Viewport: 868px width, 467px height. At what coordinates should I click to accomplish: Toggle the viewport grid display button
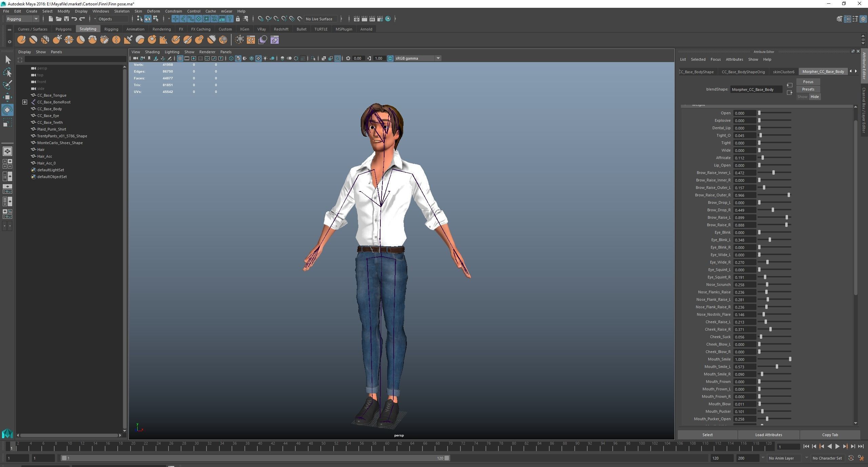[x=180, y=58]
